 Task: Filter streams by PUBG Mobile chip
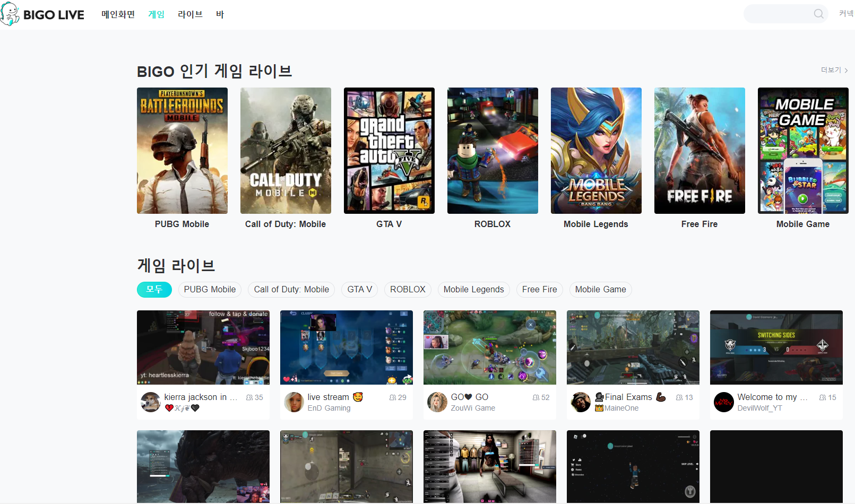pyautogui.click(x=210, y=289)
